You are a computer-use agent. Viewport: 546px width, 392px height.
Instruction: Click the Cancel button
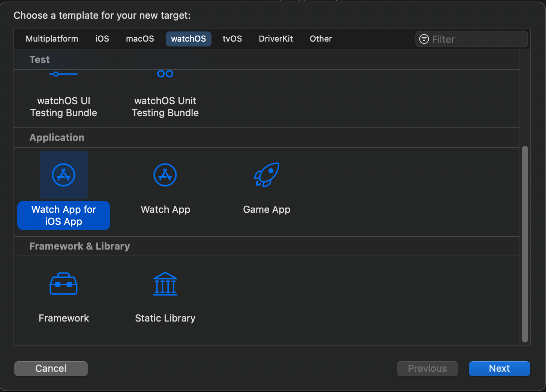pos(51,368)
